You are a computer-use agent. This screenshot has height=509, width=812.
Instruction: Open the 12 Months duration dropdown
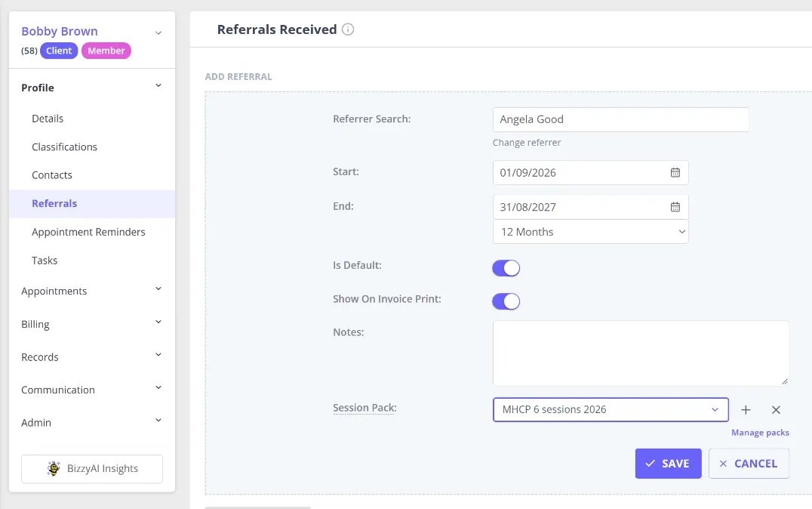[x=590, y=232]
